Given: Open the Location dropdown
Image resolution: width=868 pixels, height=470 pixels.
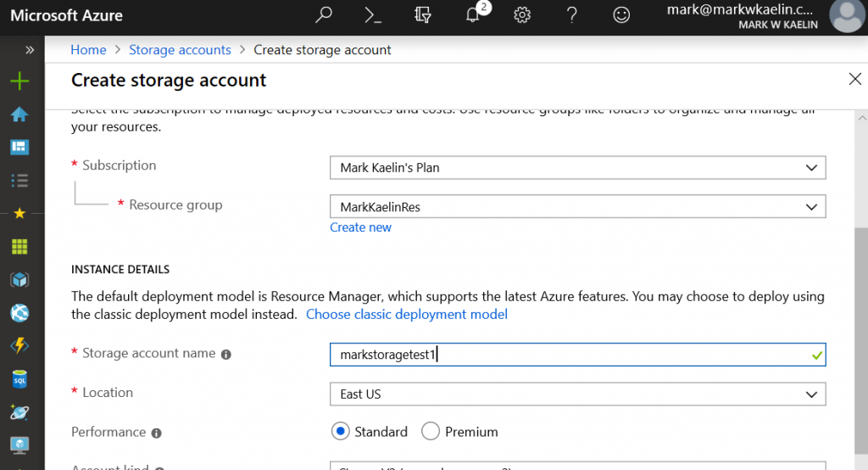Looking at the screenshot, I should coord(578,394).
